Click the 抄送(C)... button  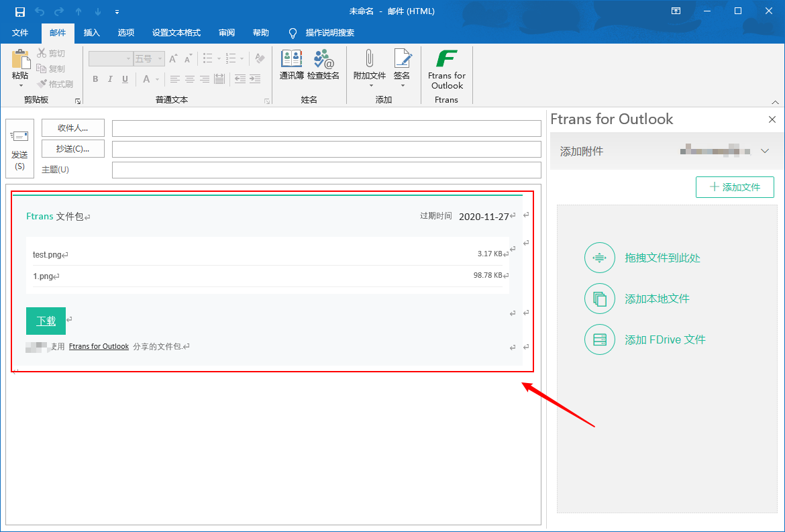[x=73, y=149]
